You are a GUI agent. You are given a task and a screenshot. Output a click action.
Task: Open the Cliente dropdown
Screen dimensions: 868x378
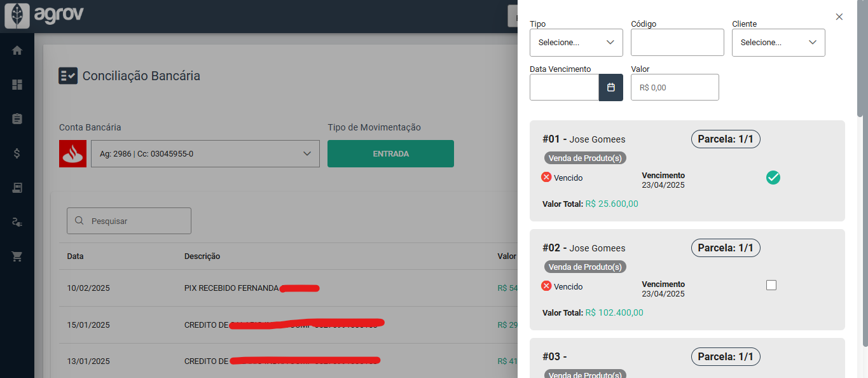778,43
